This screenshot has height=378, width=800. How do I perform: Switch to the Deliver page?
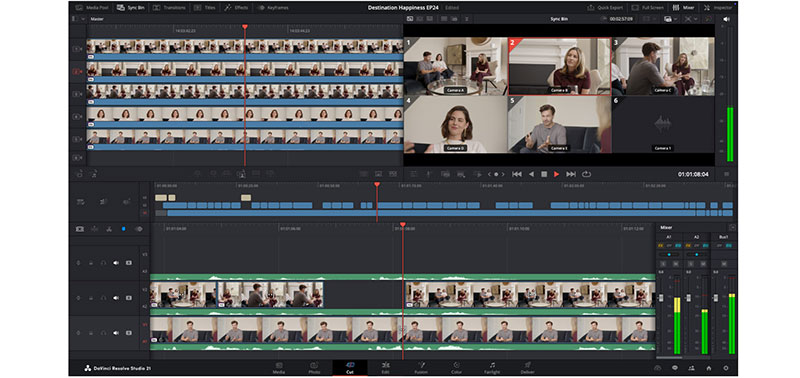(528, 368)
